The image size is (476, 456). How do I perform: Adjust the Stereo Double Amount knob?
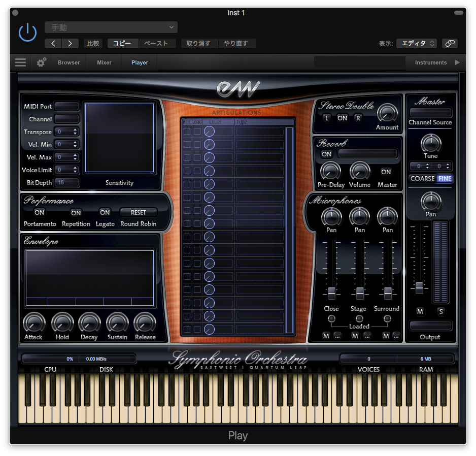pos(387,114)
